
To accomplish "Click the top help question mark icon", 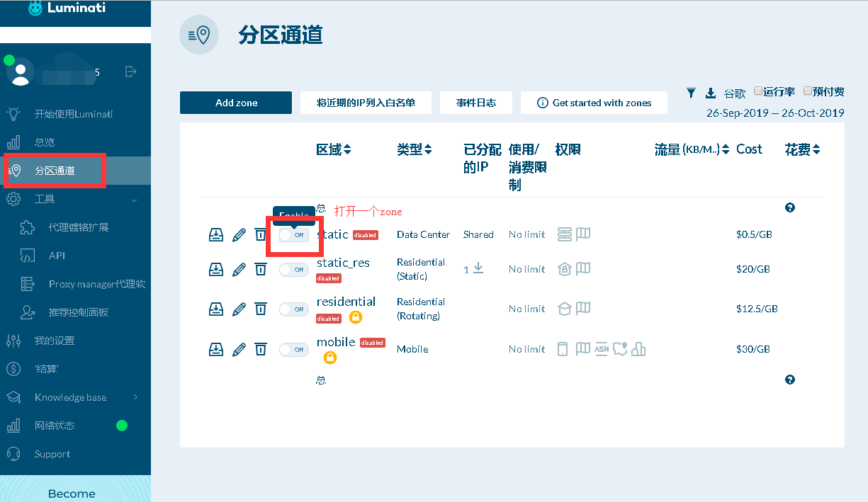I will coord(790,207).
